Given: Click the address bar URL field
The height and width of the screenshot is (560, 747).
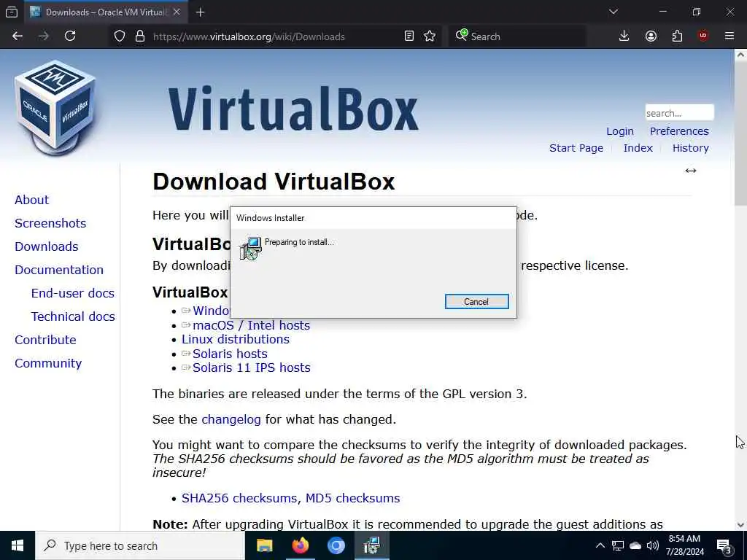Looking at the screenshot, I should [x=249, y=36].
